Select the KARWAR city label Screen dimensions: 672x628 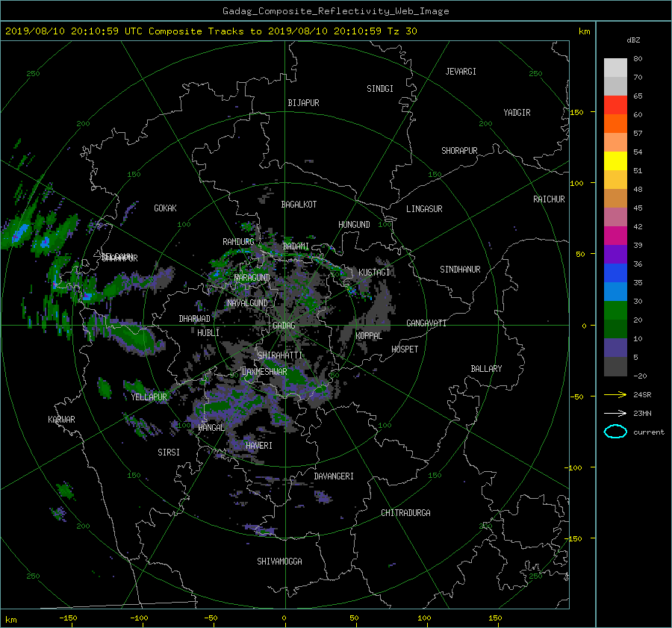coord(61,420)
